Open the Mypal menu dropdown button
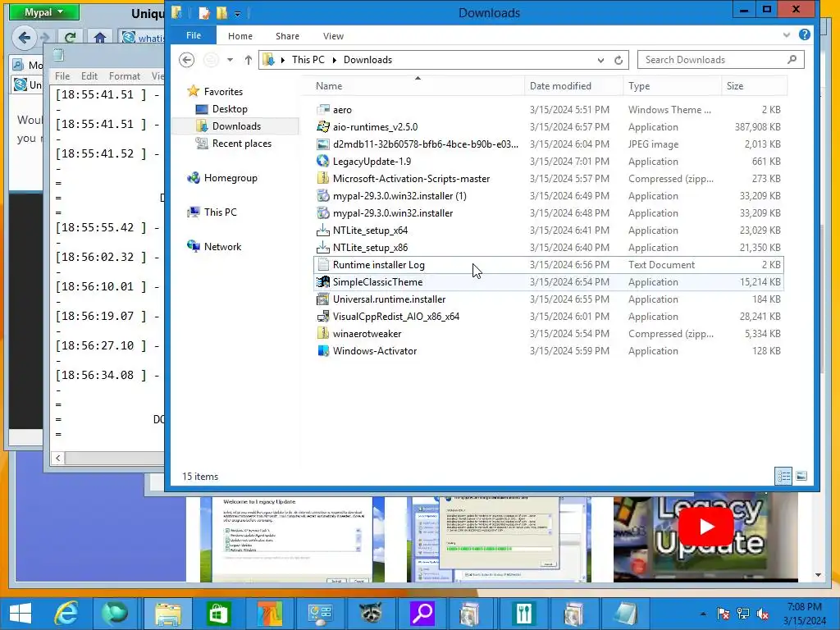This screenshot has height=630, width=840. 44,12
